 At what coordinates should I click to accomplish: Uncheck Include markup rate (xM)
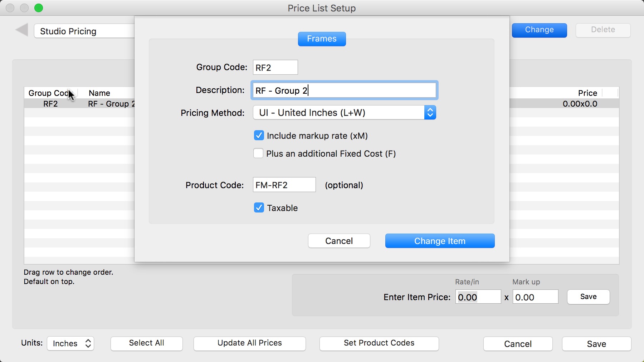[259, 136]
